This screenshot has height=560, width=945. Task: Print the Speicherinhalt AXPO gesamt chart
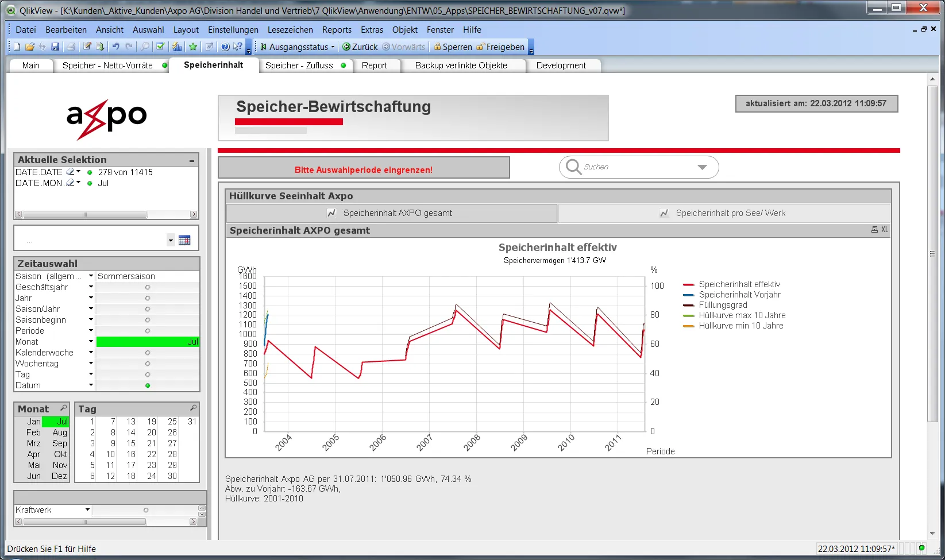pyautogui.click(x=874, y=229)
